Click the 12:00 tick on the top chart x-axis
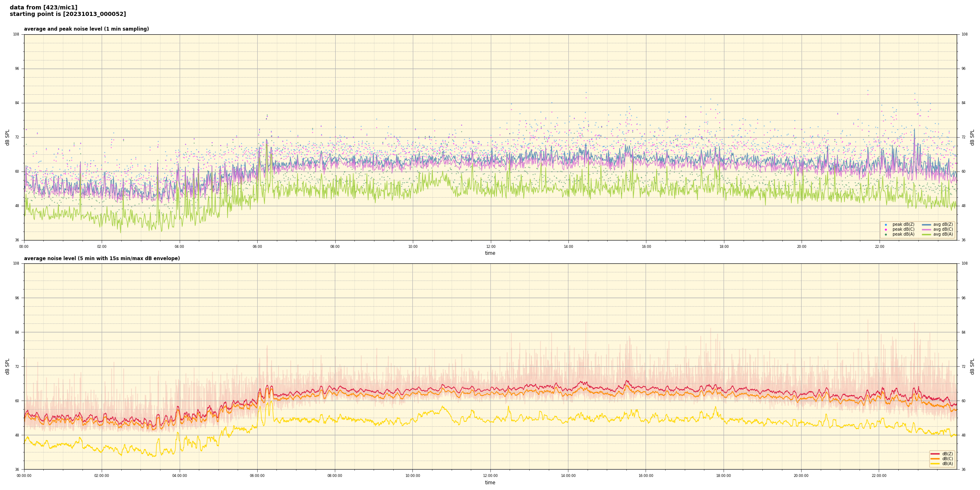This screenshot has height=490, width=980. 490,247
